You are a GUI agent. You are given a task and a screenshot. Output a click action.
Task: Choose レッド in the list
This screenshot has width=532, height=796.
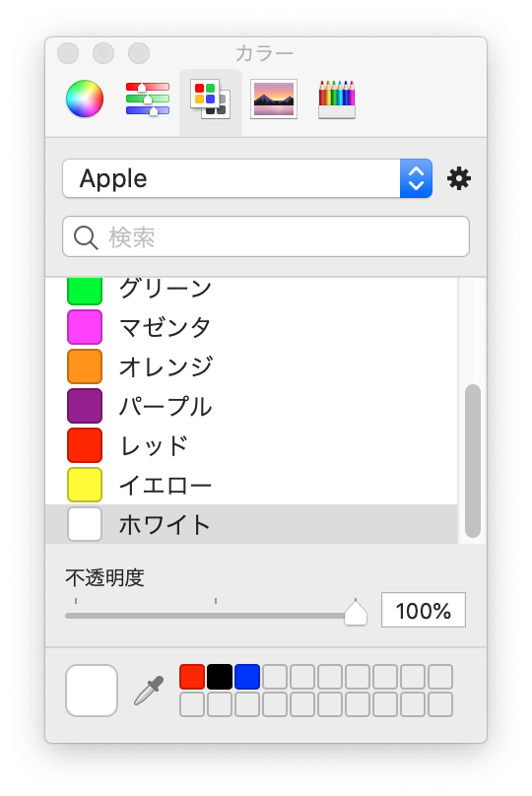tap(251, 445)
